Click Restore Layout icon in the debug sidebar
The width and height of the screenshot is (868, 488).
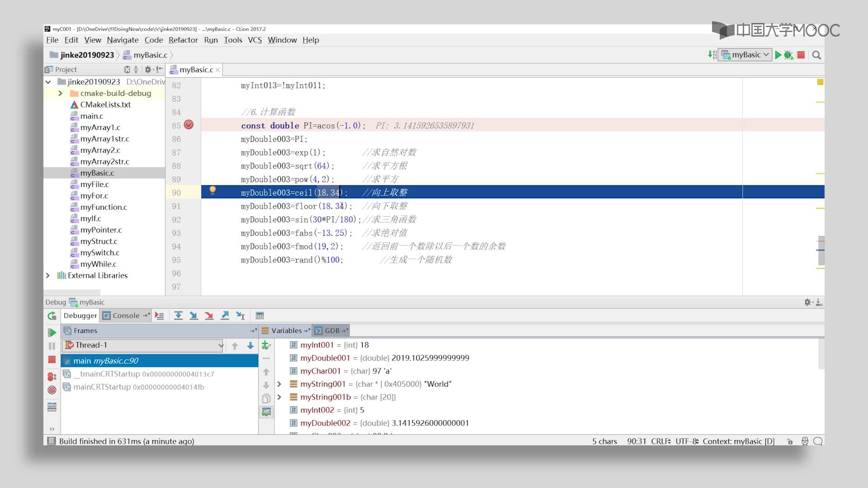[x=52, y=407]
